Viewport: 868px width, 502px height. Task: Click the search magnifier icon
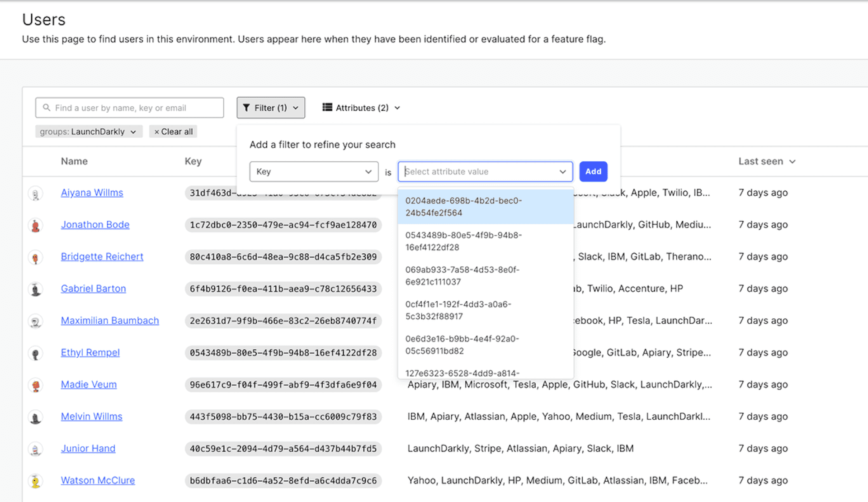coord(47,108)
